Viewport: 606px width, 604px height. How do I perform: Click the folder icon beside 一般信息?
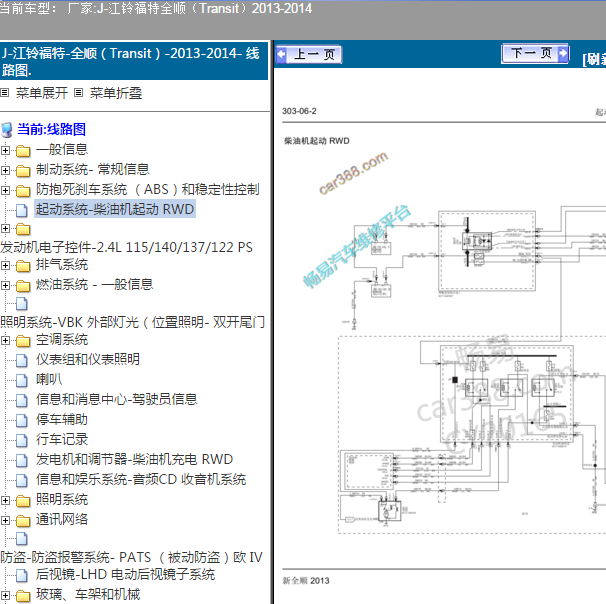pyautogui.click(x=22, y=150)
